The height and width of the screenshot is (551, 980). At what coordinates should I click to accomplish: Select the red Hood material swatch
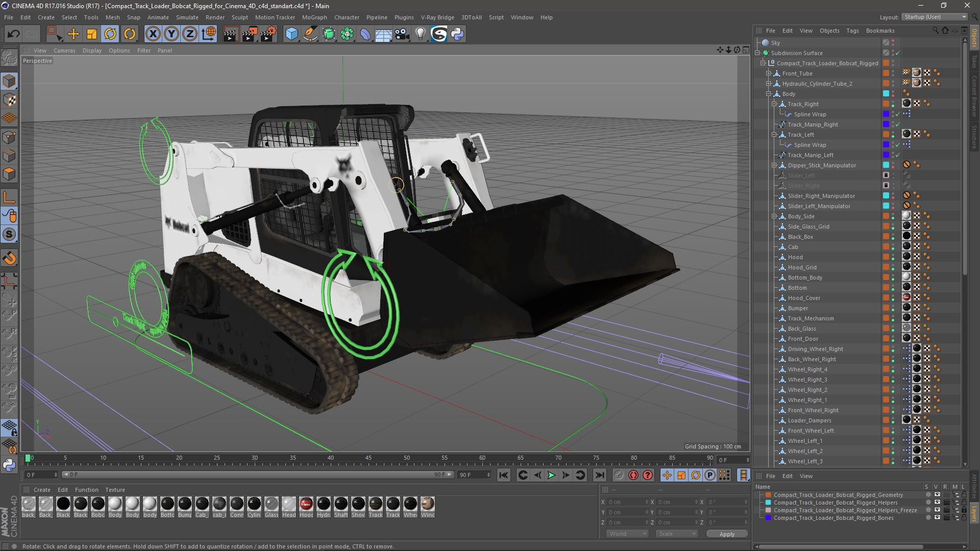306,507
